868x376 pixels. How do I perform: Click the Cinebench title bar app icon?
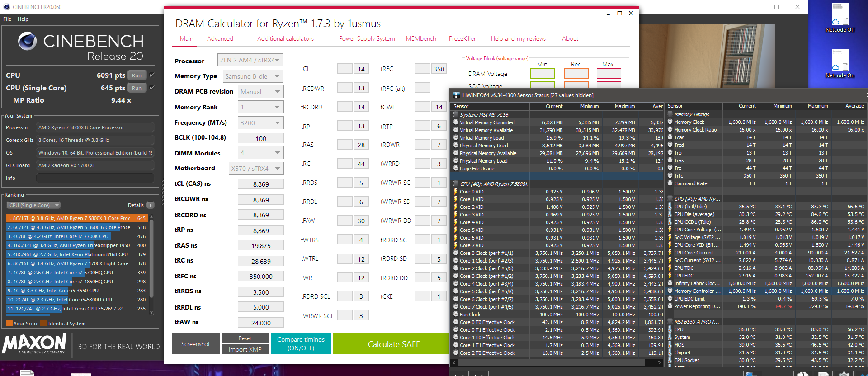[7, 7]
